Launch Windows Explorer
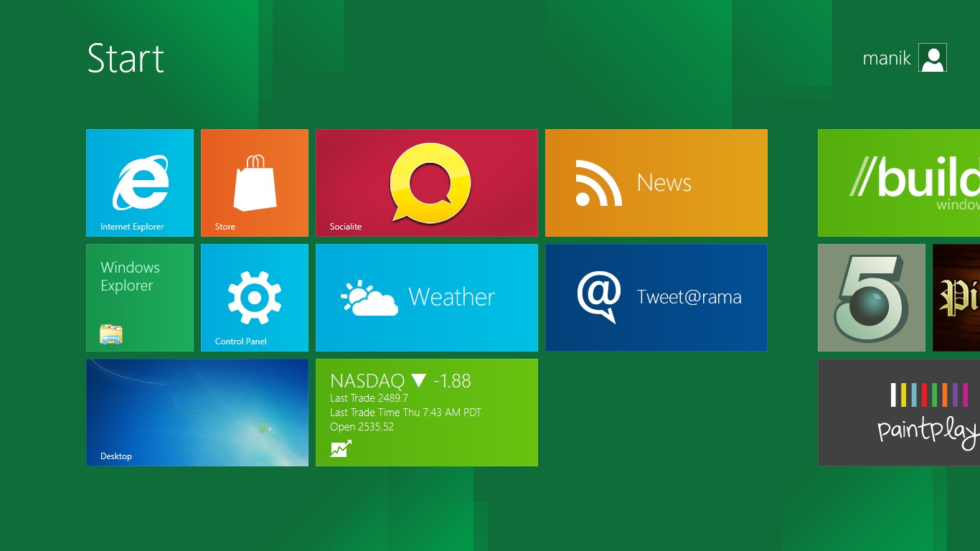This screenshot has width=980, height=551. point(139,297)
